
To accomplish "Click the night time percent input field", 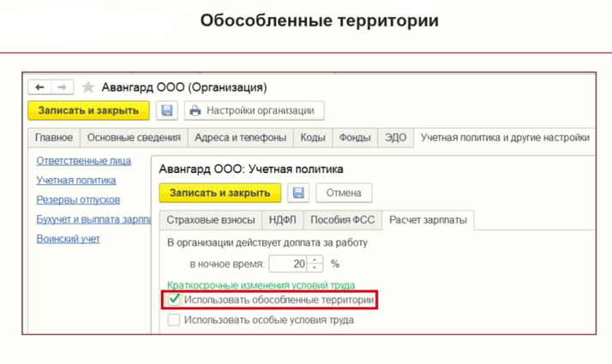I will click(x=288, y=264).
